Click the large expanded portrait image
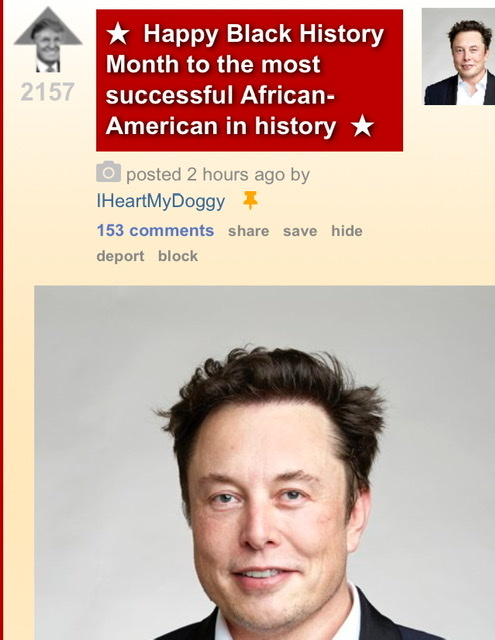This screenshot has width=495, height=640. click(x=264, y=463)
